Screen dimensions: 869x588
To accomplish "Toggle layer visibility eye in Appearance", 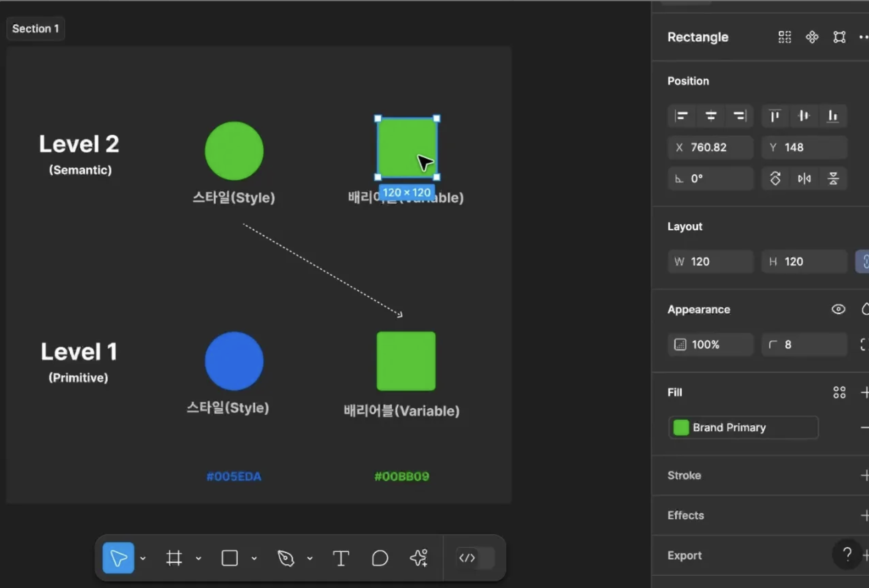I will click(x=838, y=309).
